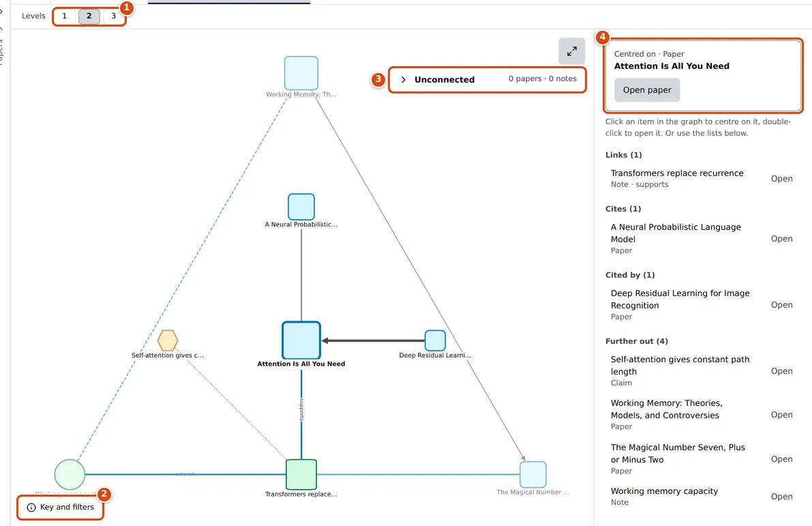
Task: Select the A Neural Probabilistic node
Action: 301,207
